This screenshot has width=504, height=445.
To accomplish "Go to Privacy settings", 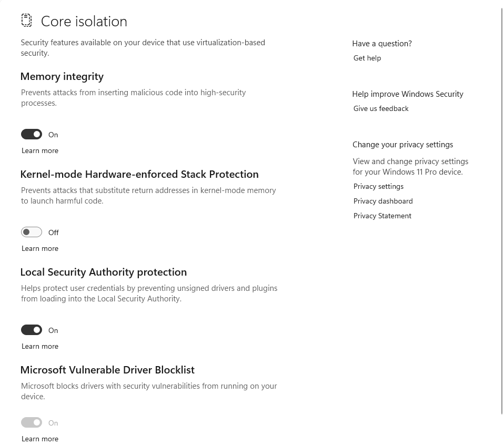I will (378, 187).
